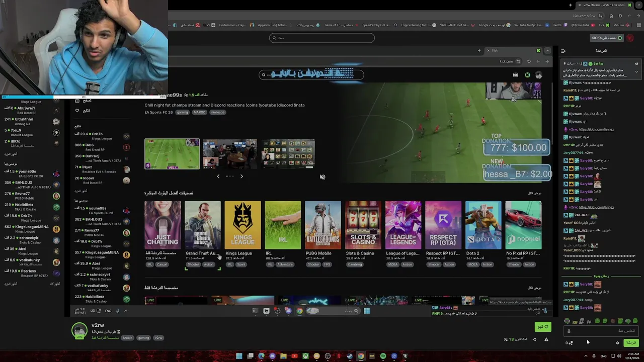This screenshot has width=644, height=362.
Task: Show hidden system tray icons chevron
Action: [585, 356]
